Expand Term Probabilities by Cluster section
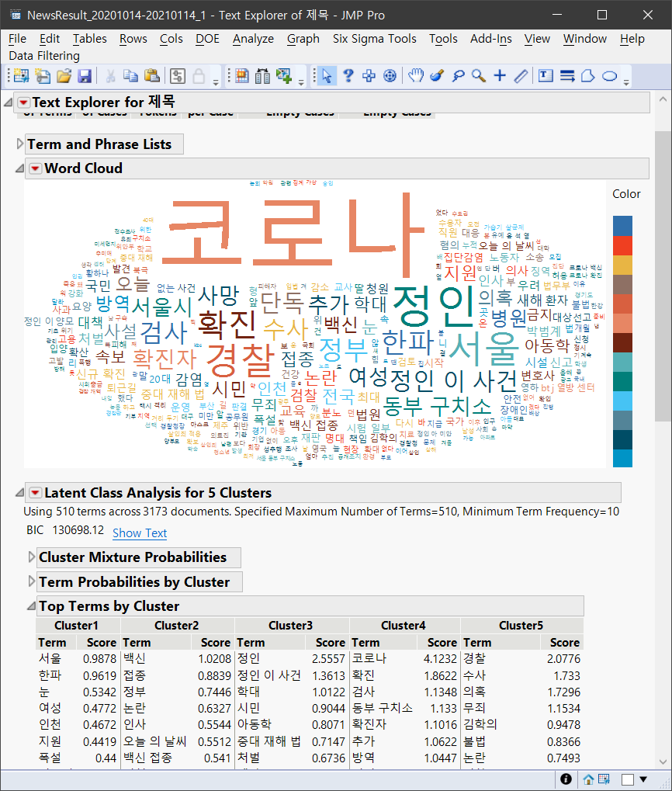 point(32,581)
